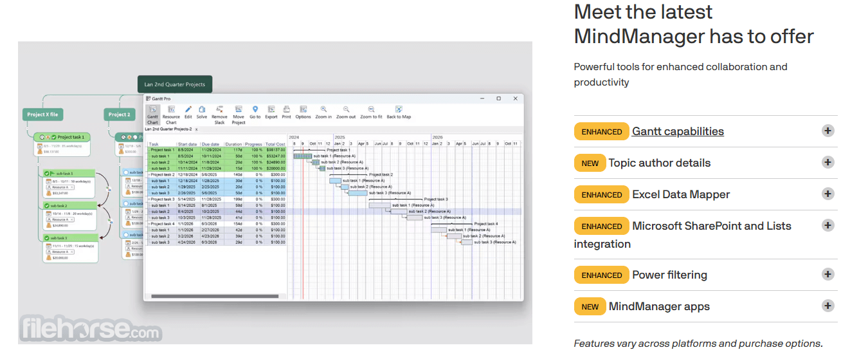Expand the MindManager apps plus button
This screenshot has width=868, height=361.
pos(828,306)
